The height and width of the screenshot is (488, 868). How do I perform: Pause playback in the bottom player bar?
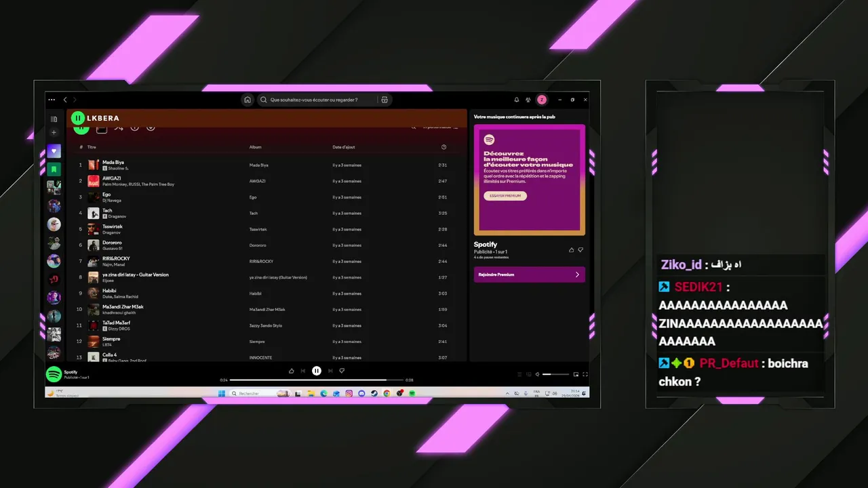click(317, 371)
